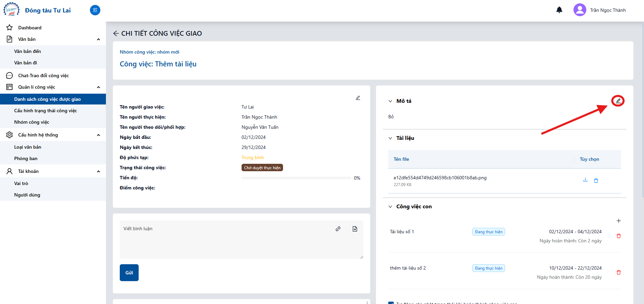Delete sub-task Tài liệu số 1

coord(619,236)
